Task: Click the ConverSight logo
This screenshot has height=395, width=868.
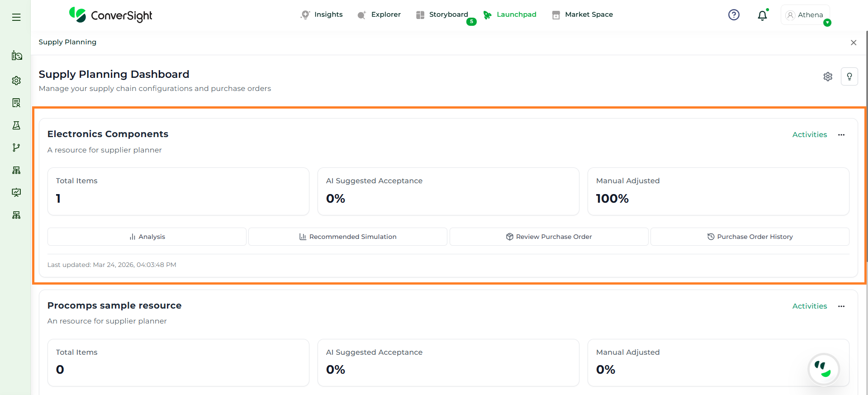Action: coord(111,15)
